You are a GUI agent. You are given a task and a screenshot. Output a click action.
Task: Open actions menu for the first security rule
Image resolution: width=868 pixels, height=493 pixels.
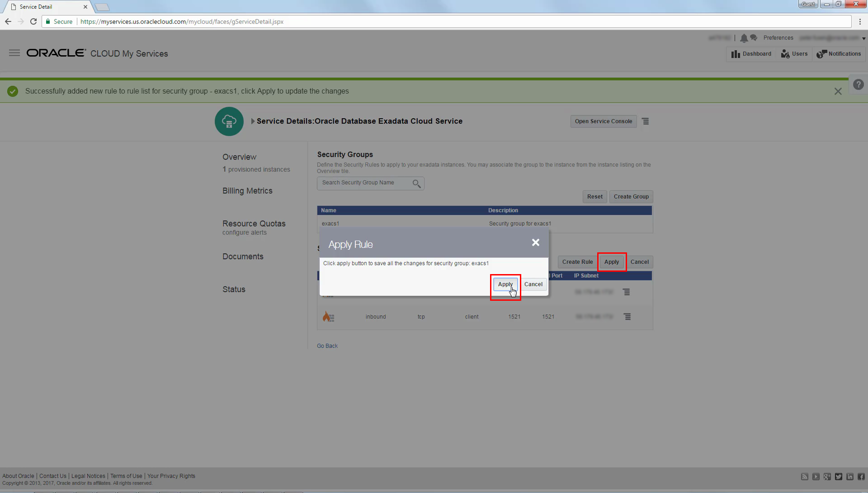(627, 292)
